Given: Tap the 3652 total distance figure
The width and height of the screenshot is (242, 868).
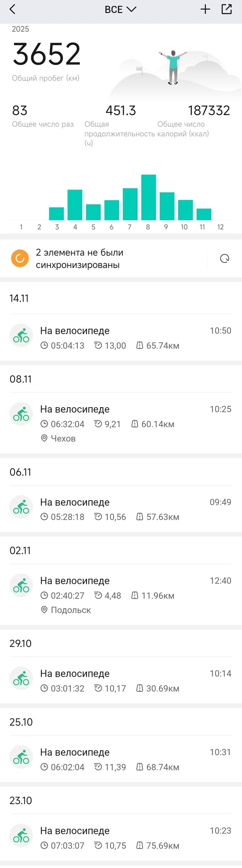Looking at the screenshot, I should tap(46, 54).
